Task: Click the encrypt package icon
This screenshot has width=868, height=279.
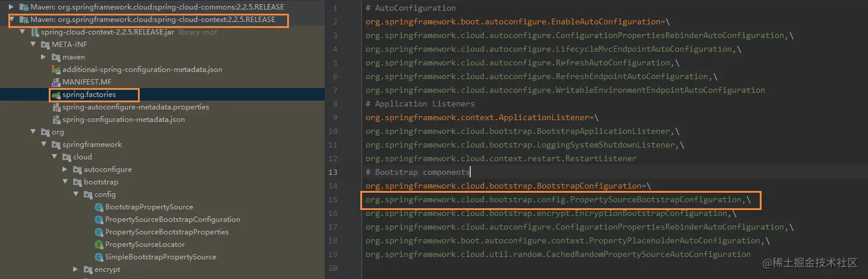Action: tap(89, 269)
